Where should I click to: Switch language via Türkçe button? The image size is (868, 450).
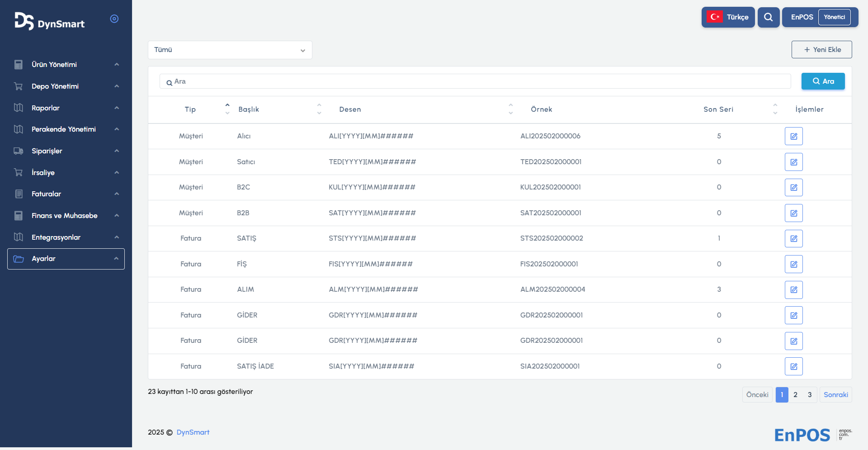point(728,17)
